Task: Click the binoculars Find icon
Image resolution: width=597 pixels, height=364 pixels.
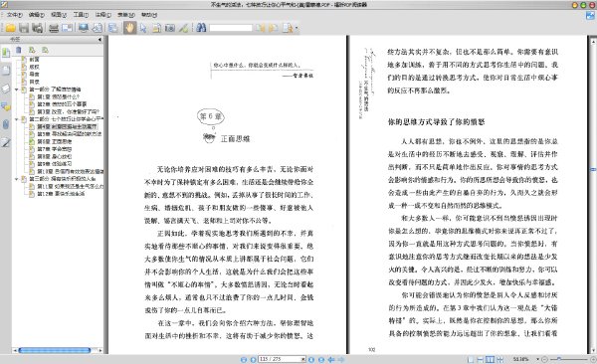Action: coord(201,28)
